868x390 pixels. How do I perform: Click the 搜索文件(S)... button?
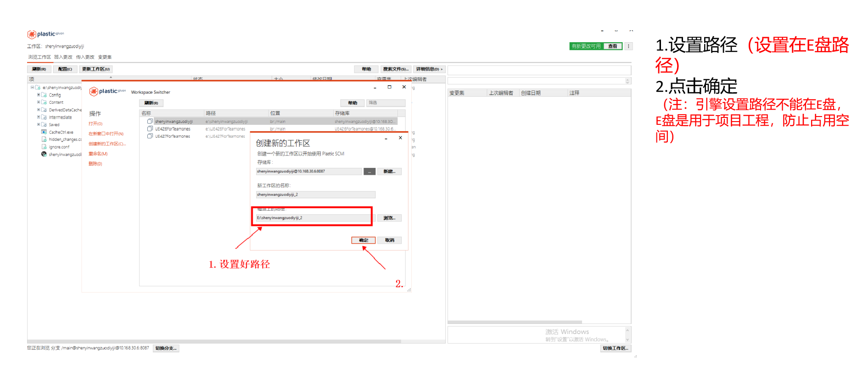396,69
